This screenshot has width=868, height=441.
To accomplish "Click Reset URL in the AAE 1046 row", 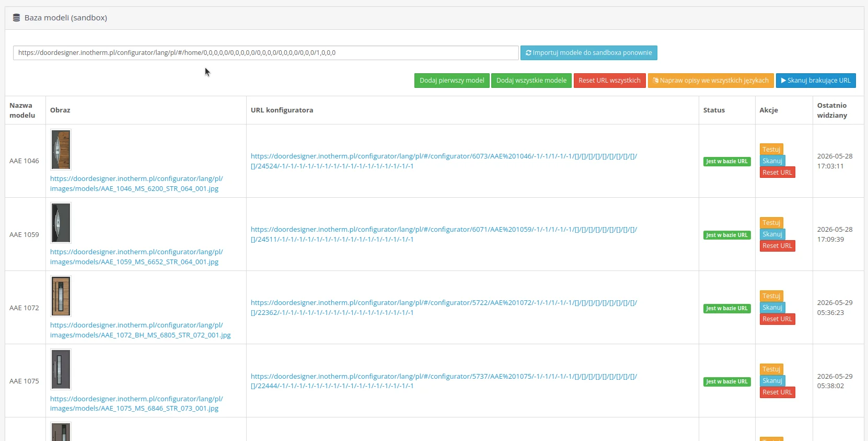I will point(778,173).
